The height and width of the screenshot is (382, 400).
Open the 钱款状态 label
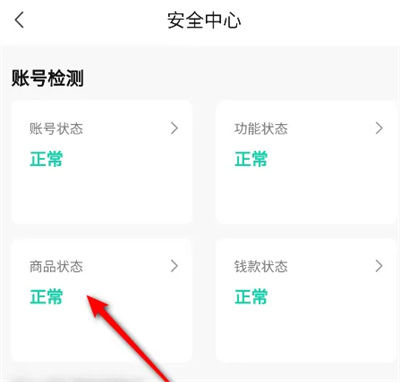[261, 267]
